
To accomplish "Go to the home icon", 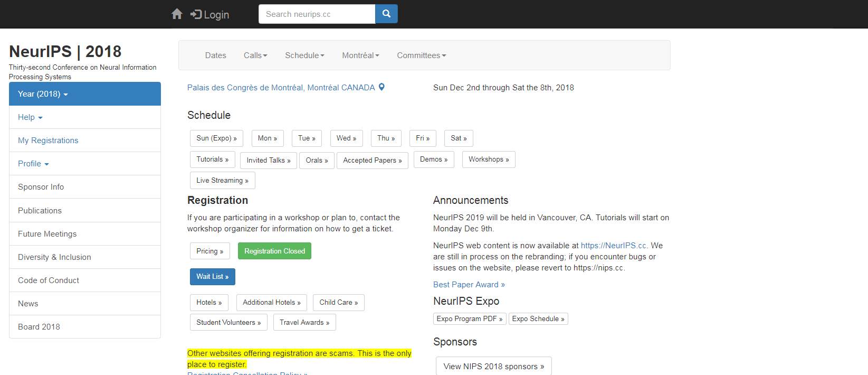I will click(x=177, y=14).
